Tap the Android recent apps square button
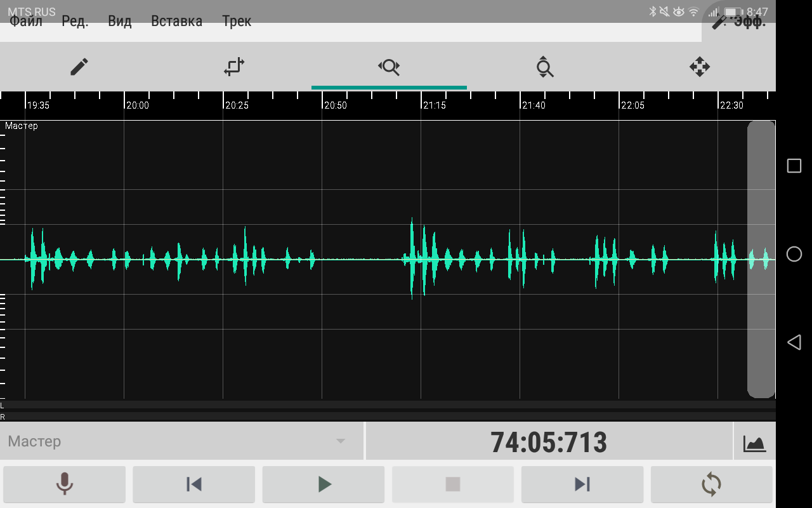Image resolution: width=812 pixels, height=508 pixels. [x=794, y=166]
